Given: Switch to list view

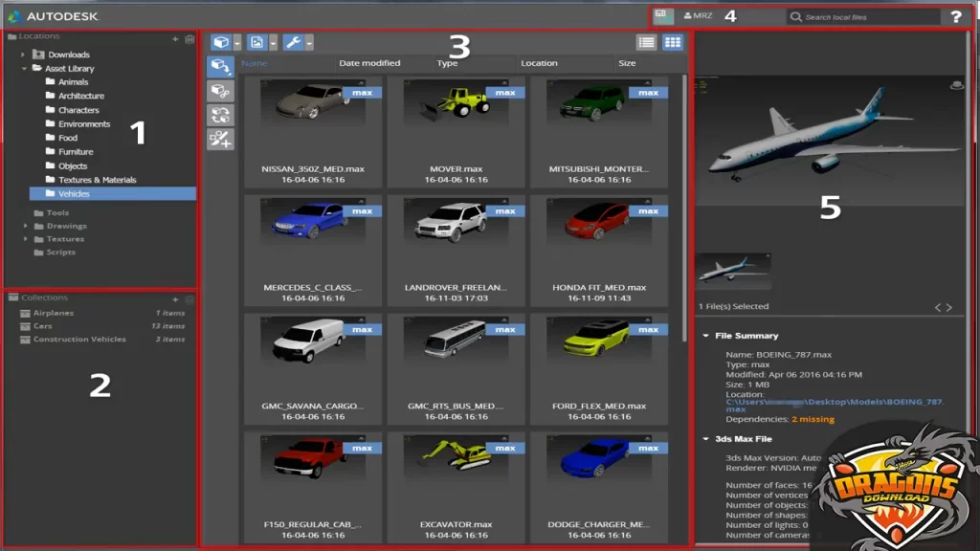Looking at the screenshot, I should point(646,42).
